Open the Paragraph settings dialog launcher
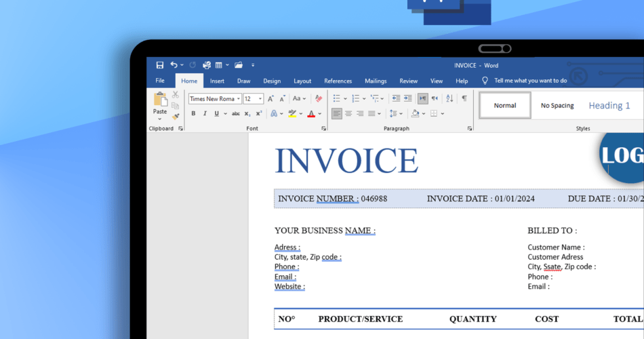644x339 pixels. pos(470,129)
